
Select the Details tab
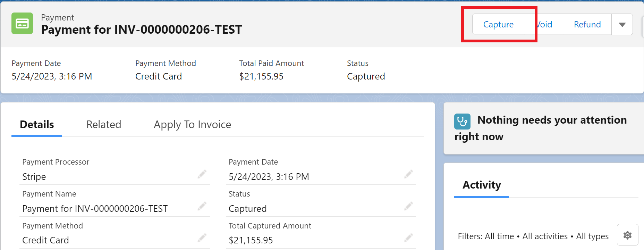(37, 124)
